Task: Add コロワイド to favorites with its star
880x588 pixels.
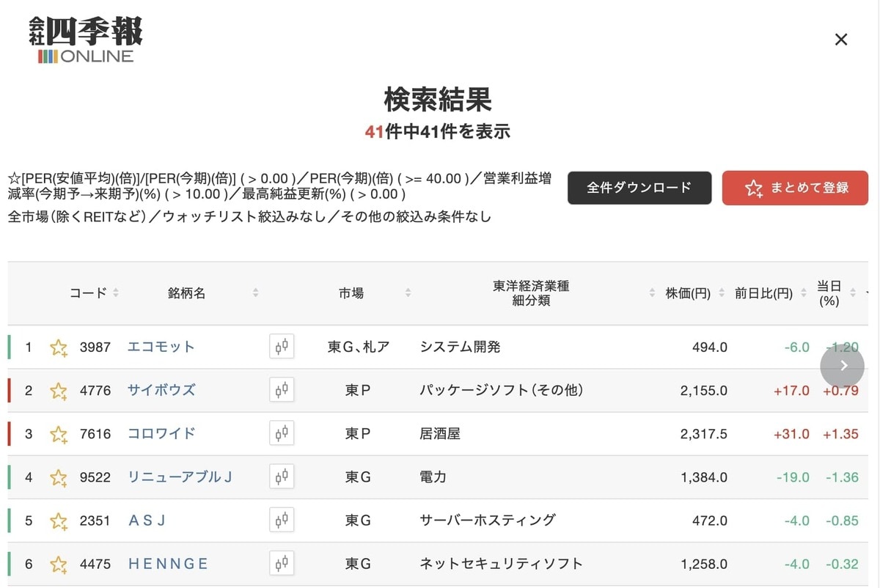Action: [x=58, y=433]
